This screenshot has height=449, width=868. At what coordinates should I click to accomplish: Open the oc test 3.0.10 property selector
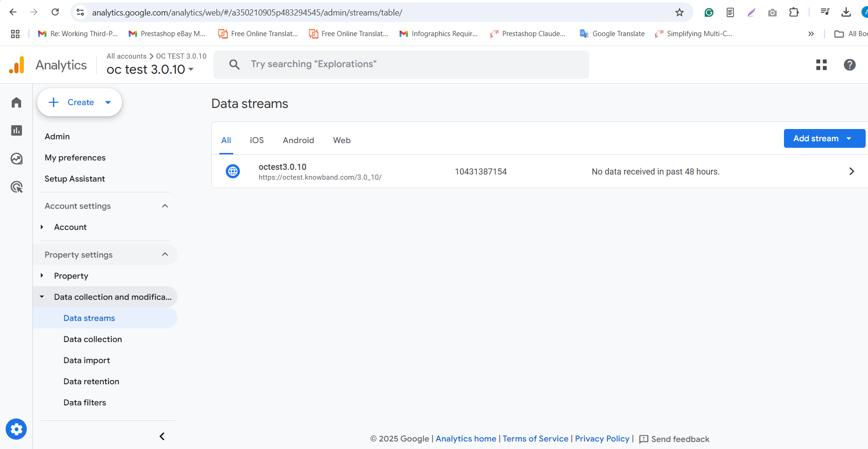click(x=150, y=69)
